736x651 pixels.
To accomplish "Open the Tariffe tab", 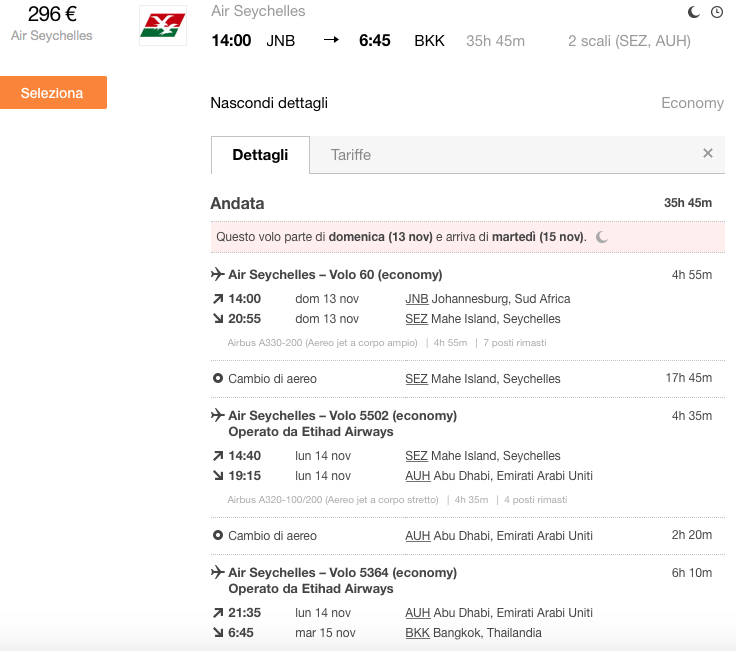I will (351, 155).
